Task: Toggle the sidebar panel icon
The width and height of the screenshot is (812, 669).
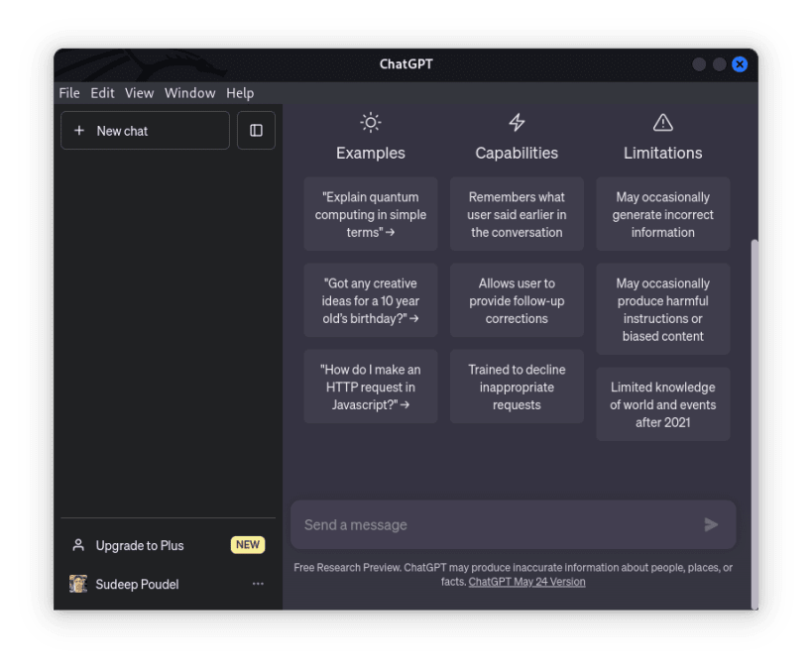Action: tap(256, 130)
